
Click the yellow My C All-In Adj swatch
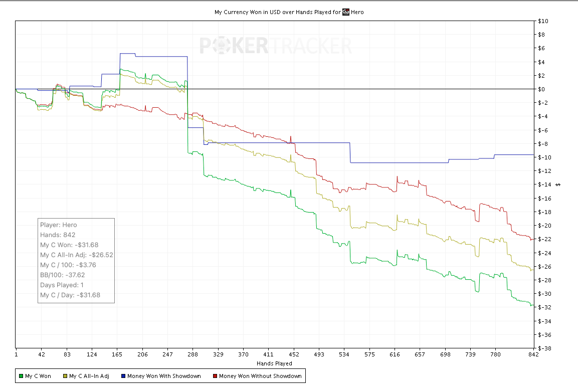[65, 376]
